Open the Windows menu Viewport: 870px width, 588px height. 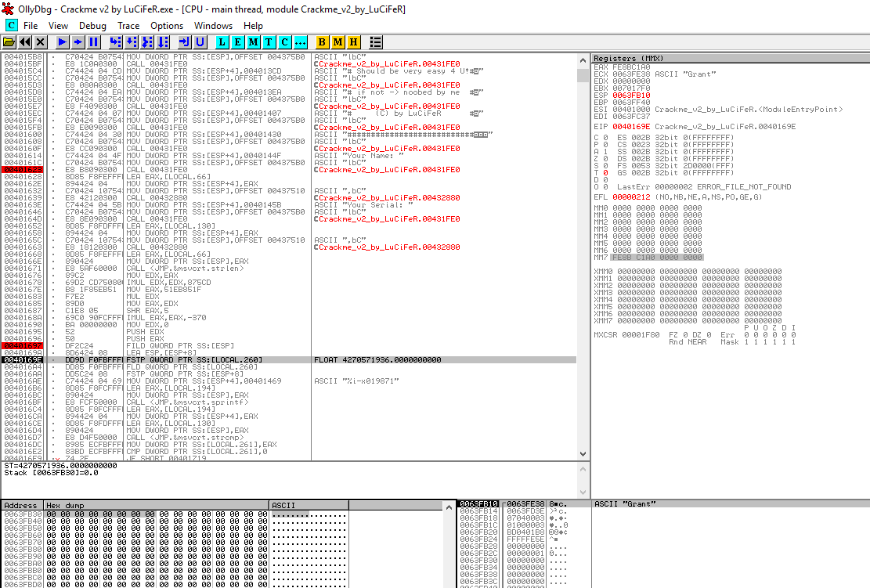click(214, 26)
